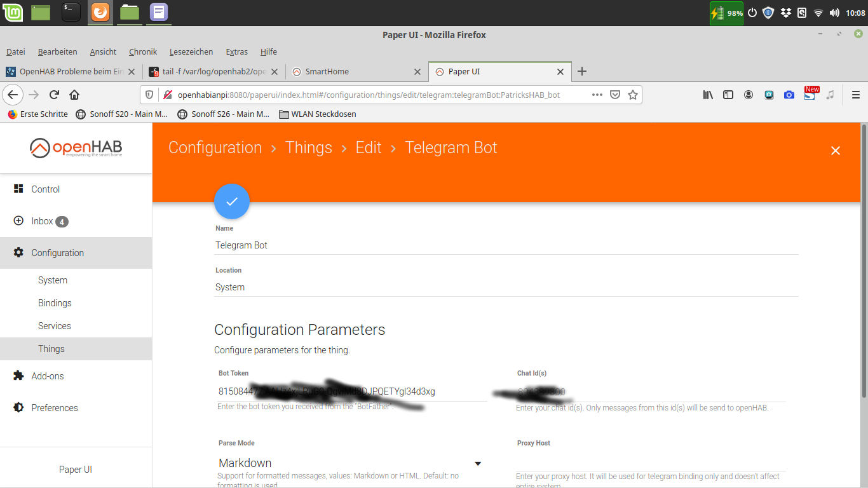This screenshot has width=868, height=488.
Task: Click the Proxy Host input field
Action: pos(651,462)
